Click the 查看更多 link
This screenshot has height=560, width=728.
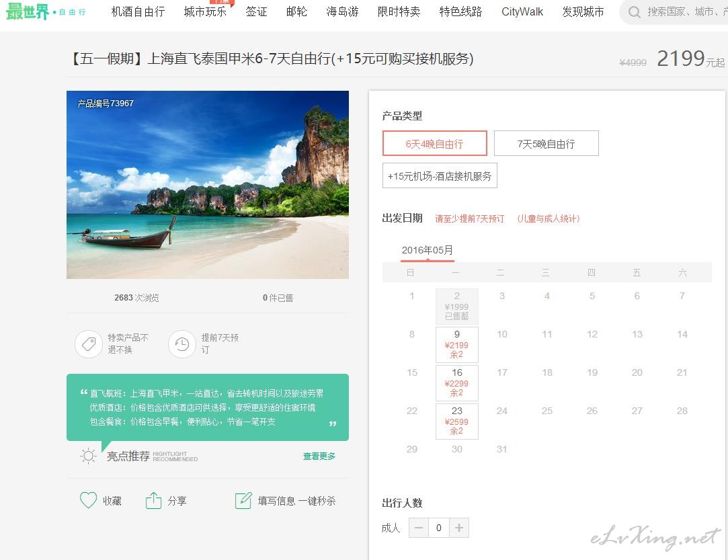(x=319, y=456)
